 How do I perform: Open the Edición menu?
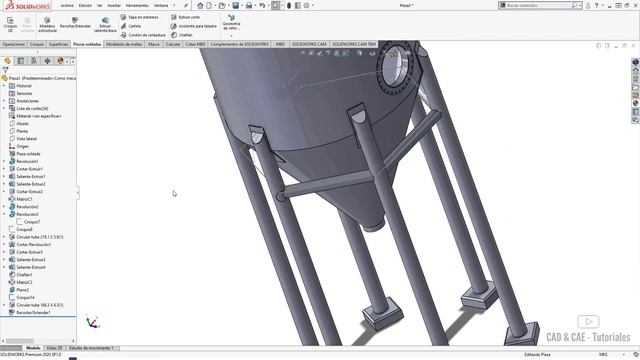[85, 6]
